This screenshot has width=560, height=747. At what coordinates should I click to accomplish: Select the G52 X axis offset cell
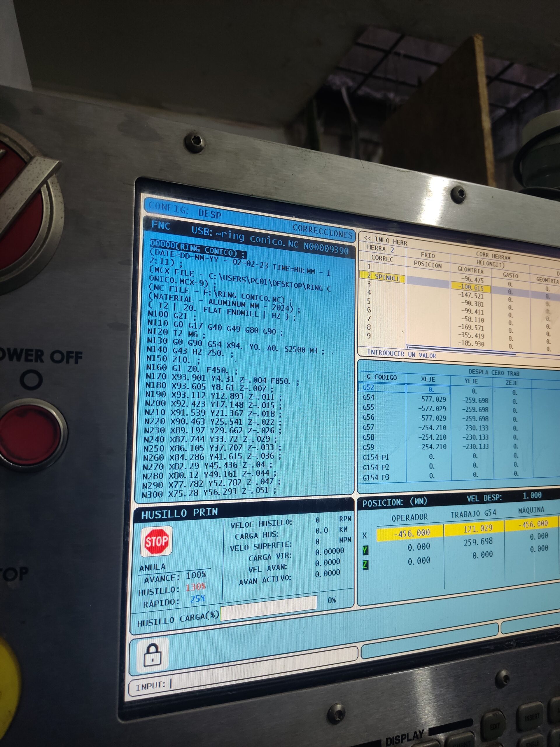[x=428, y=389]
